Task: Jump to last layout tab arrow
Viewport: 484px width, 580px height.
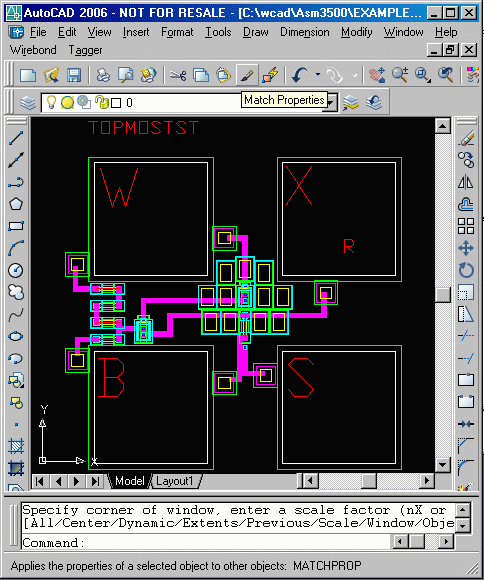Action: [95, 481]
